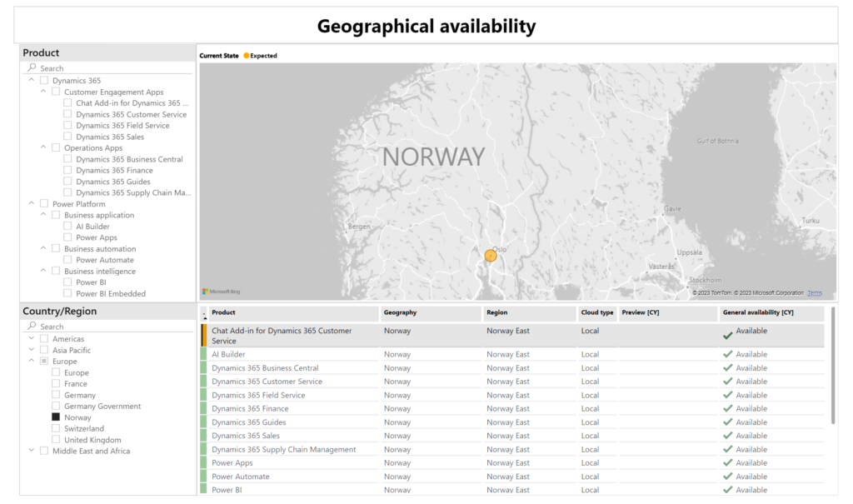
Task: Click the Available checkmark in the Chat Add-in row
Action: (727, 336)
